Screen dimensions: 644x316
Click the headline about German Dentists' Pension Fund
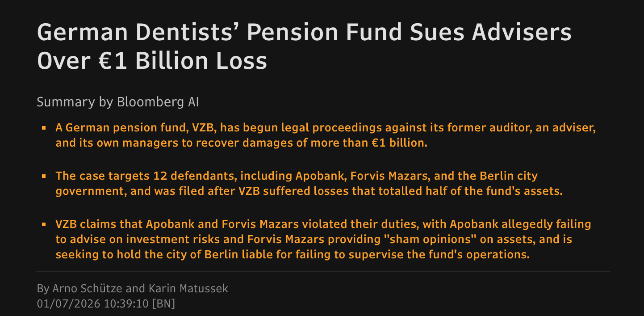tap(304, 46)
